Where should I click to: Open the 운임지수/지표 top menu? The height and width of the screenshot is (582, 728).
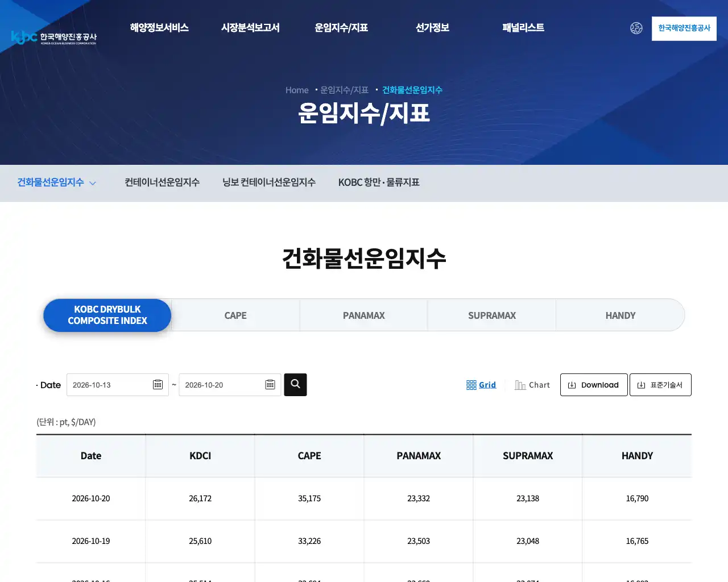[x=341, y=28]
